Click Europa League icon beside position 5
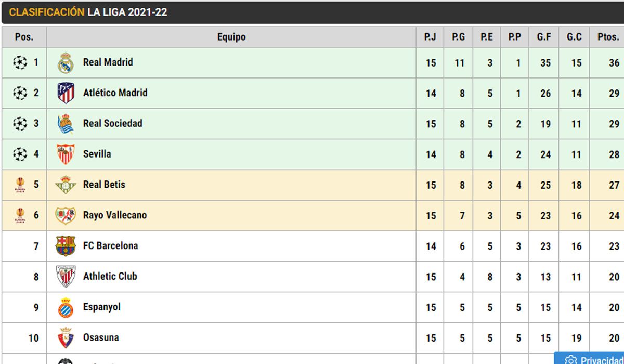This screenshot has height=364, width=624. pos(20,185)
